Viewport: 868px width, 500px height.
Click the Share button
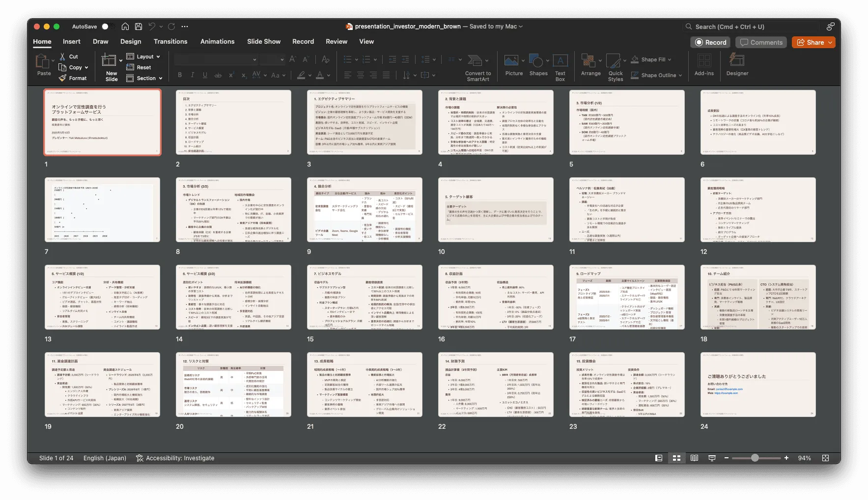pyautogui.click(x=813, y=42)
